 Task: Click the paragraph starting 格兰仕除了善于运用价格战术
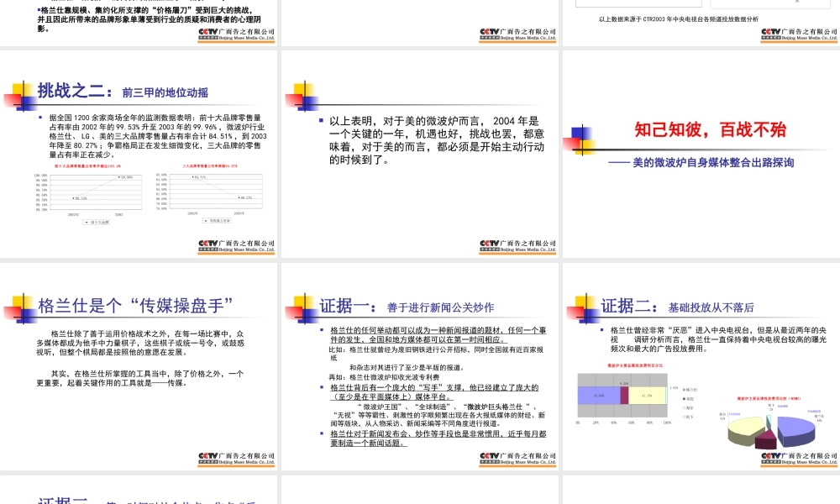pos(140,343)
